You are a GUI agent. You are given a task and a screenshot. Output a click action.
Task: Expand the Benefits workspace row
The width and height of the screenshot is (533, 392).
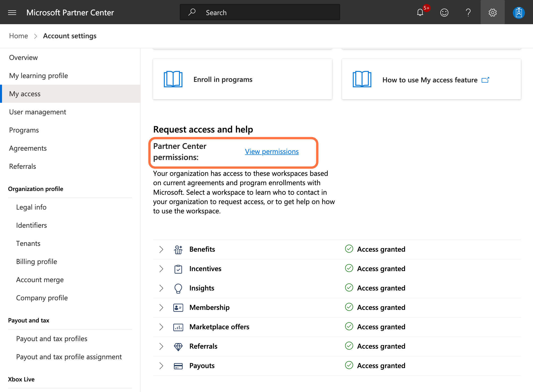[x=161, y=249]
